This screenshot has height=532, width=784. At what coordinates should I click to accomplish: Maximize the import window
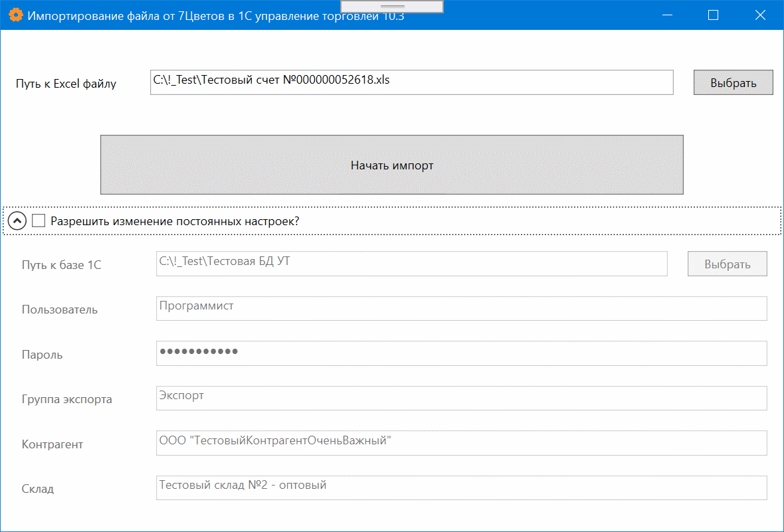coord(713,15)
